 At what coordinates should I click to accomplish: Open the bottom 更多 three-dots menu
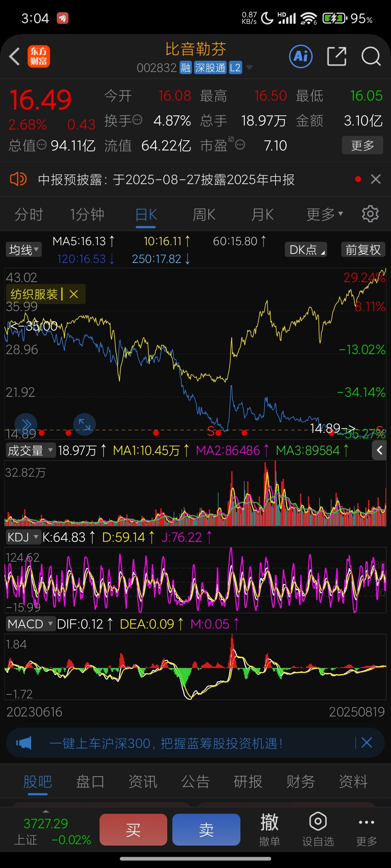pyautogui.click(x=366, y=829)
